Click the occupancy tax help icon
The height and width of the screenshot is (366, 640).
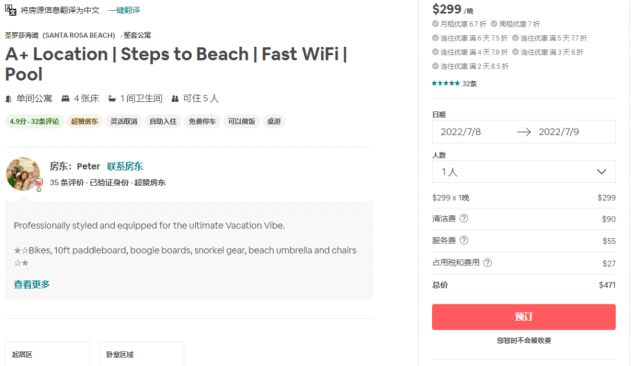click(487, 262)
